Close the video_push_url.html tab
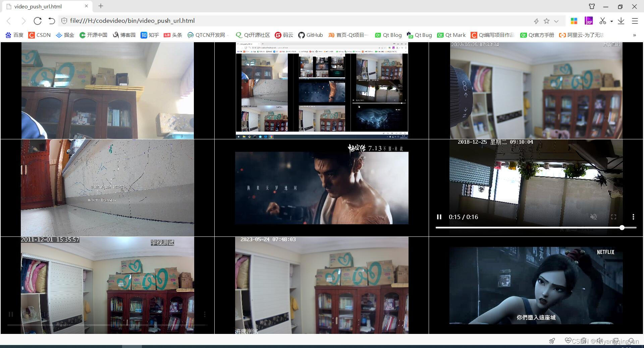Image resolution: width=644 pixels, height=348 pixels. 86,6
